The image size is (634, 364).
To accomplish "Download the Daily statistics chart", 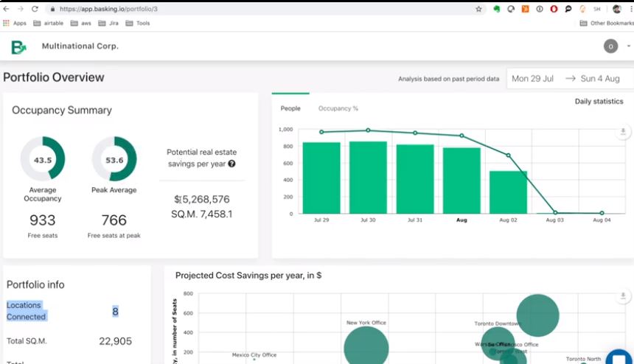I will tap(623, 132).
